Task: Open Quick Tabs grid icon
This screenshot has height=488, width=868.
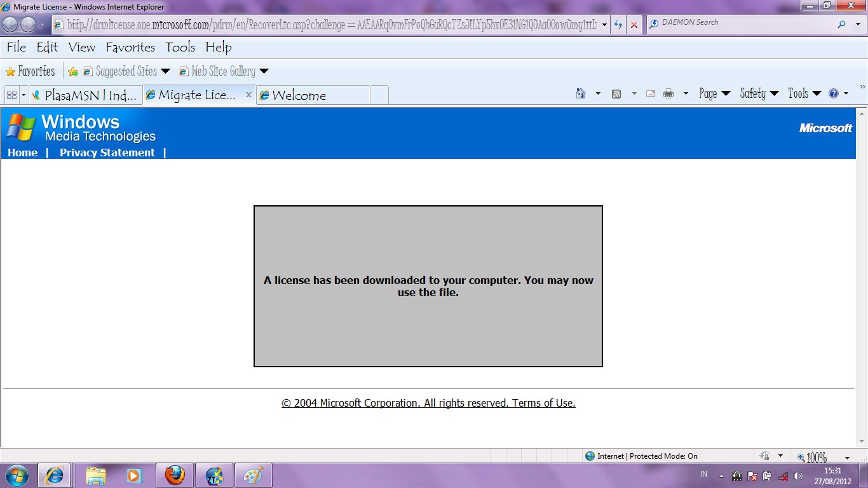Action: pos(11,95)
